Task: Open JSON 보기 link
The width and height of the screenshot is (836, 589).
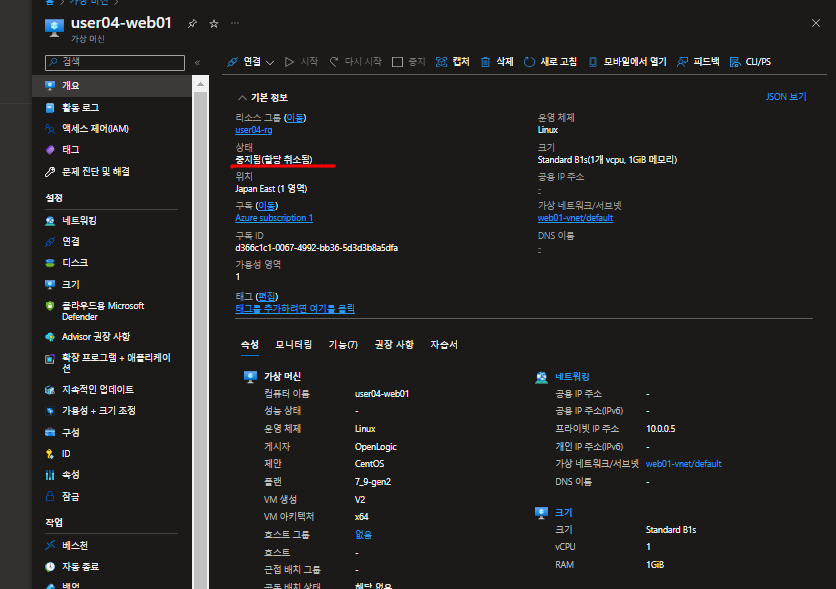Action: tap(786, 97)
